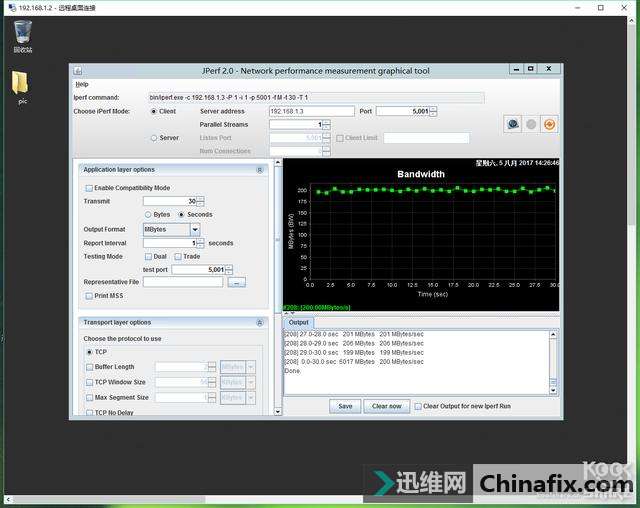
Task: Maximize the JPerf window
Action: tap(530, 69)
